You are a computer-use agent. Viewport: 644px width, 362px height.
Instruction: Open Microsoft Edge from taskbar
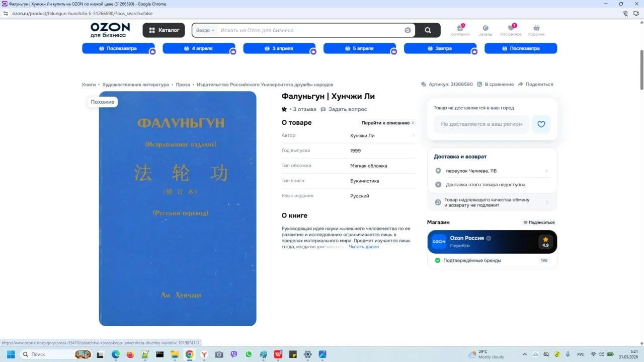point(116,354)
